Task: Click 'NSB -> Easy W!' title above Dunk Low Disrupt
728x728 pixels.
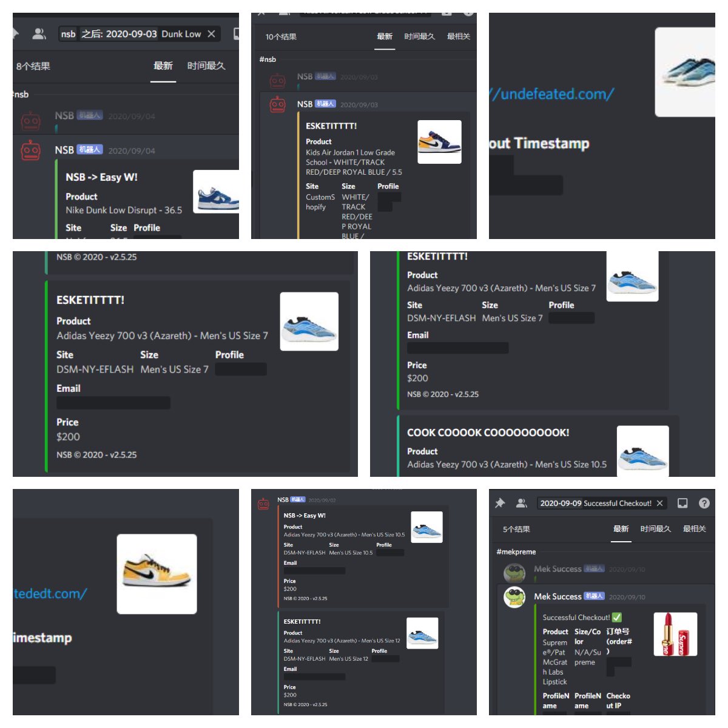Action: coord(101,177)
